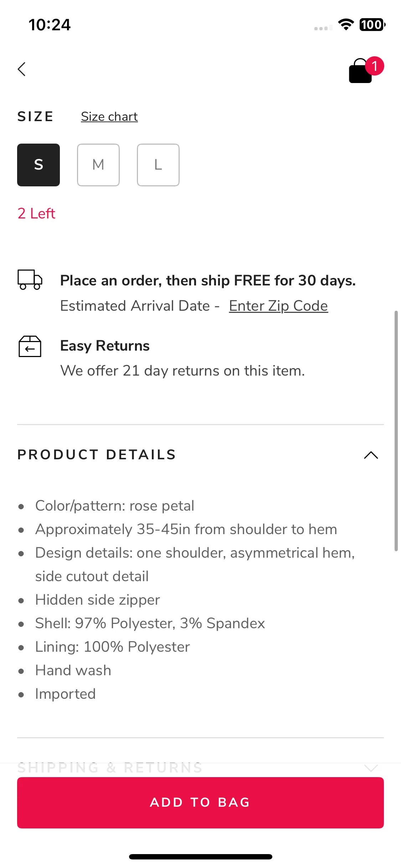Select size M

pos(98,165)
